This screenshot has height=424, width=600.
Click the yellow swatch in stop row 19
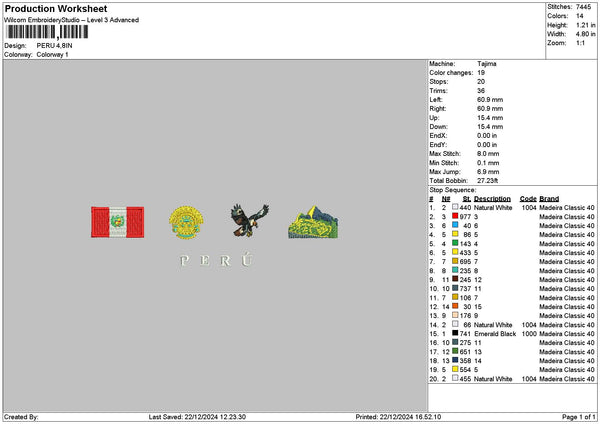(x=455, y=369)
